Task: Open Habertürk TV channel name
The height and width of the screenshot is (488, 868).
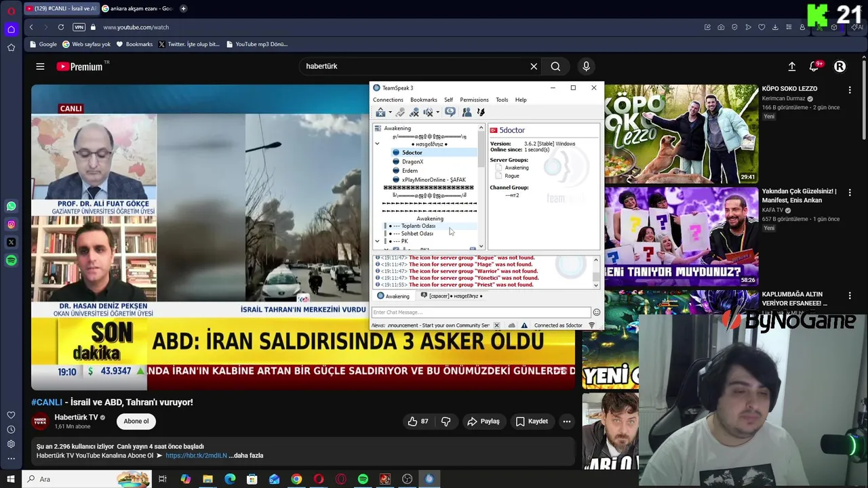Action: coord(76,417)
